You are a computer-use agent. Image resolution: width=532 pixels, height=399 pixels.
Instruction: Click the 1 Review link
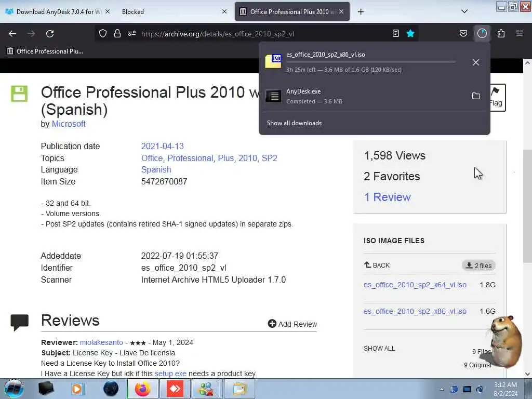pyautogui.click(x=387, y=197)
